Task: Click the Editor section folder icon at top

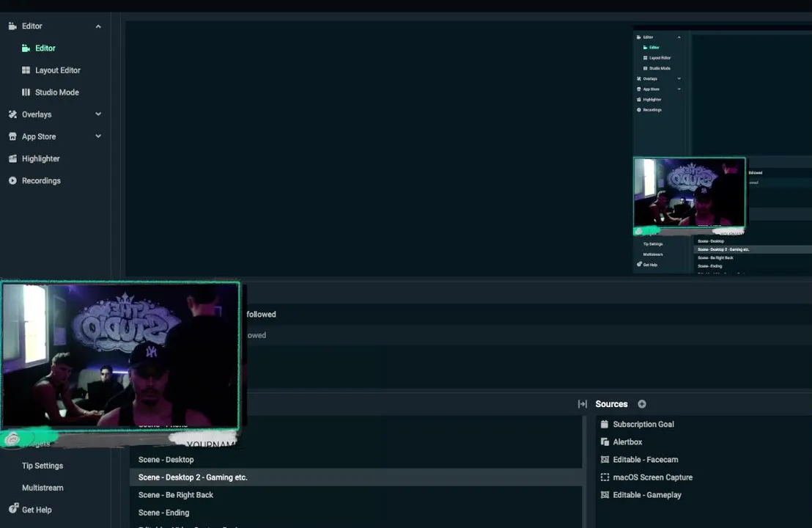Action: tap(12, 26)
